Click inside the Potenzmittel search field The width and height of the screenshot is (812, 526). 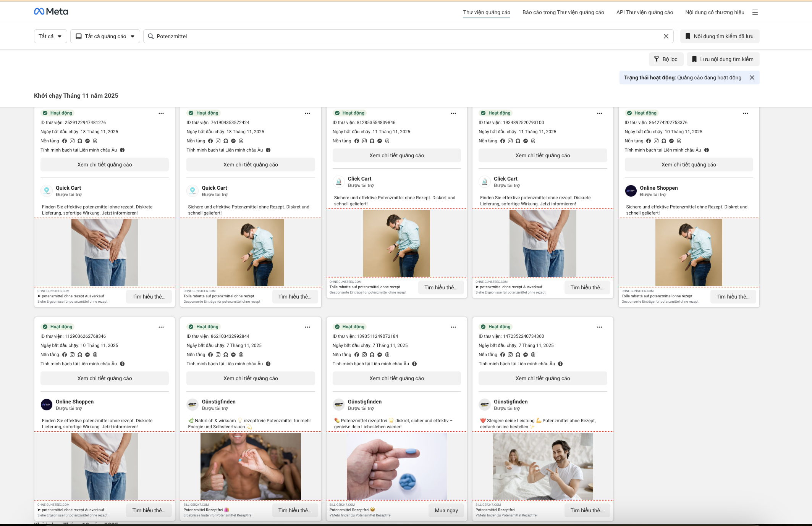[382, 36]
